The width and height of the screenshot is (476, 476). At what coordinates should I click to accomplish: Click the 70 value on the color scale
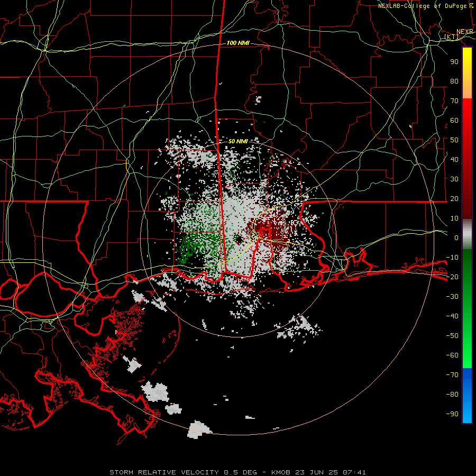click(x=454, y=101)
